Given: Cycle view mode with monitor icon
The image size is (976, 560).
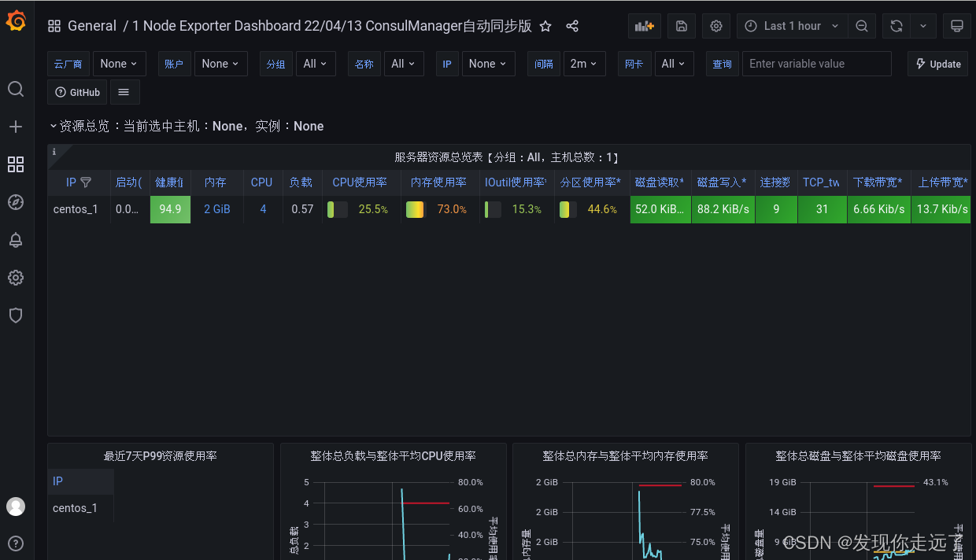Looking at the screenshot, I should [957, 26].
